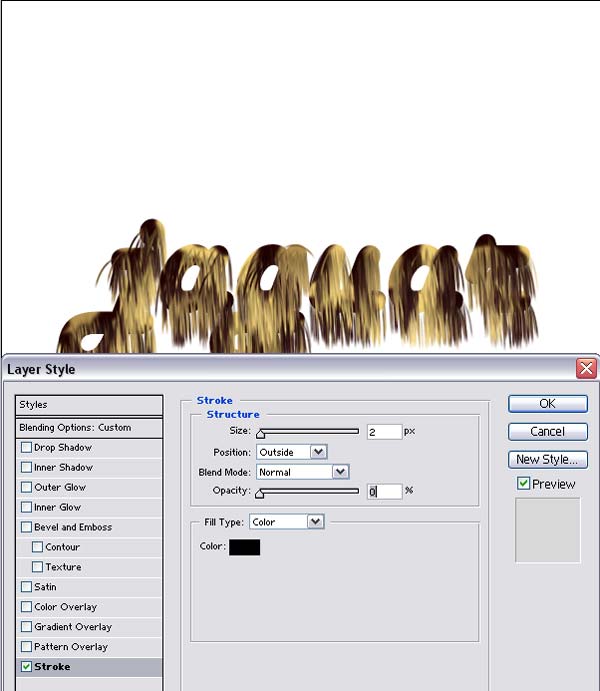The width and height of the screenshot is (600, 691).
Task: Click the Size slider handle
Action: 260,434
